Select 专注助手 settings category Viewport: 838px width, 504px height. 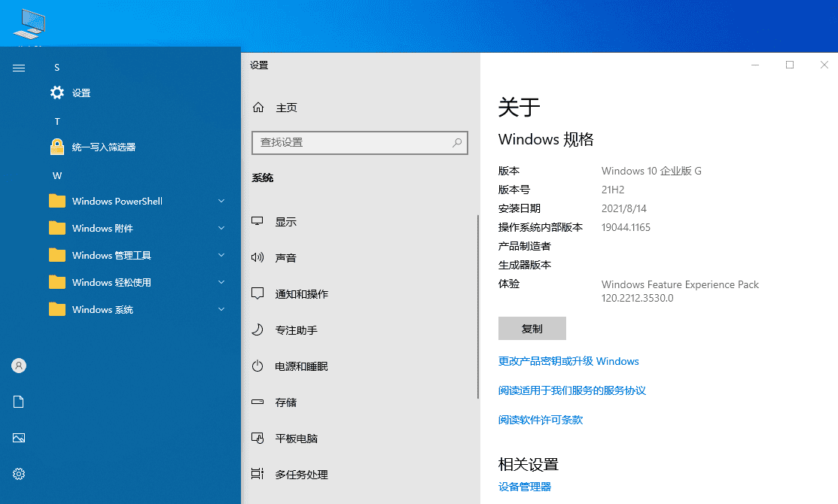(296, 330)
